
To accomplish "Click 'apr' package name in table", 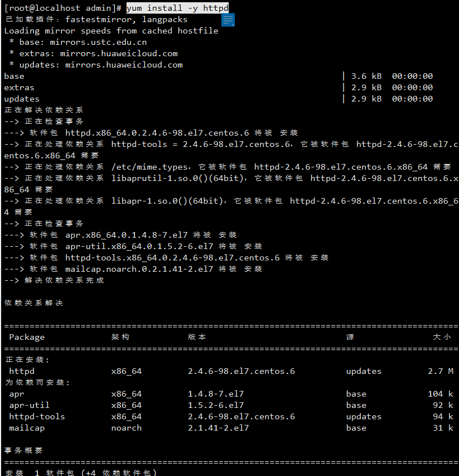I will pyautogui.click(x=16, y=394).
